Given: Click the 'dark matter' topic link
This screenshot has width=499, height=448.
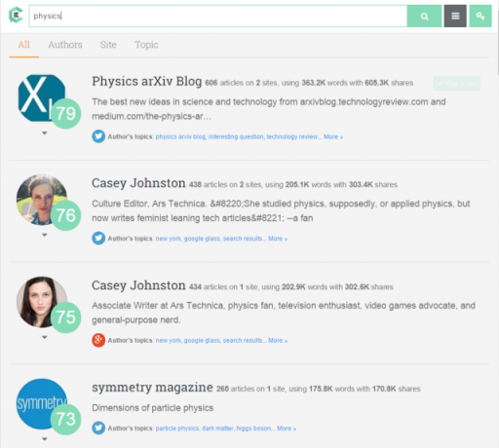Looking at the screenshot, I should click(217, 429).
